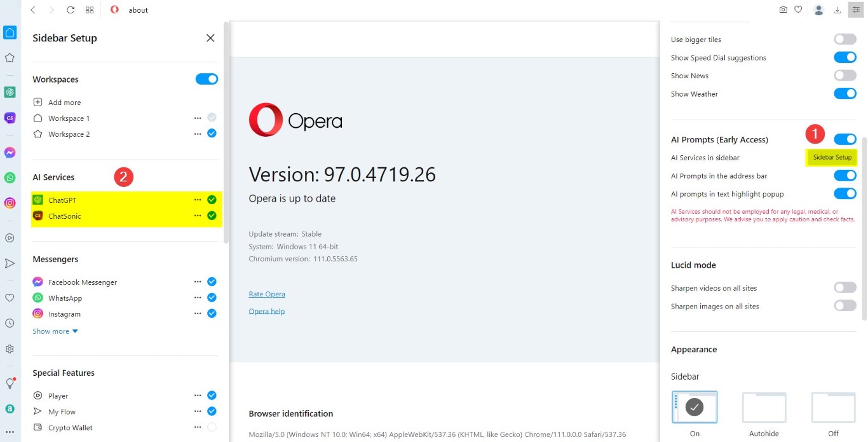The width and height of the screenshot is (868, 442).
Task: Open WhatsApp in the sidebar
Action: pyautogui.click(x=65, y=298)
